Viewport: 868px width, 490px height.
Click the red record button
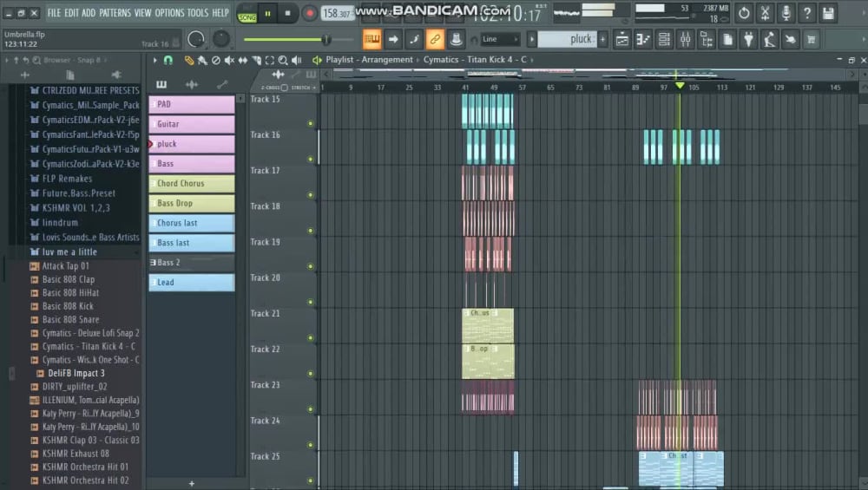pyautogui.click(x=310, y=14)
